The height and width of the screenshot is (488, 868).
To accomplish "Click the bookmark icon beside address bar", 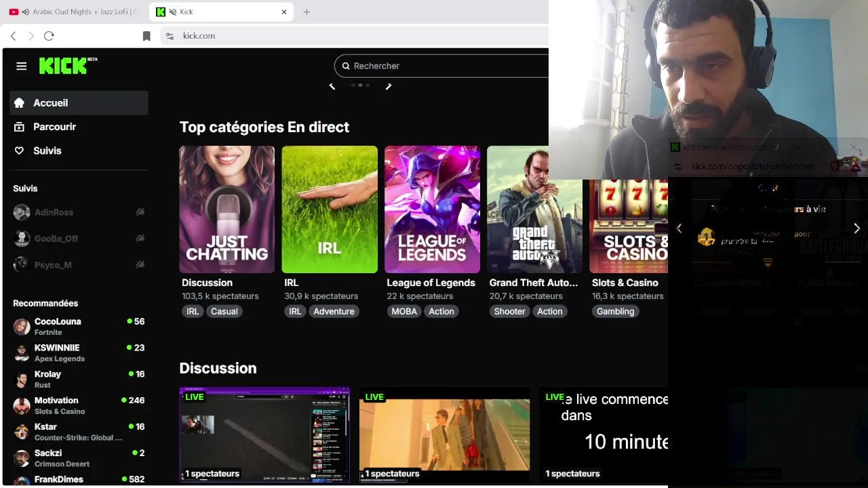I will [x=146, y=36].
